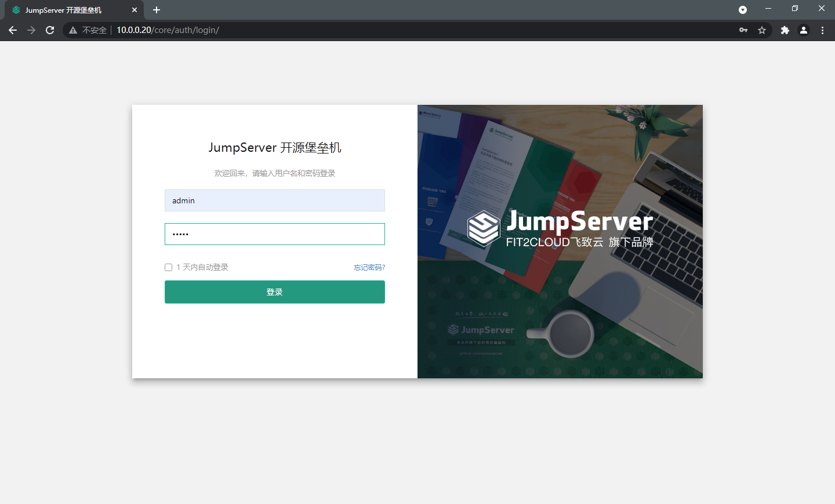
Task: Click the browser forward arrow
Action: pyautogui.click(x=31, y=30)
